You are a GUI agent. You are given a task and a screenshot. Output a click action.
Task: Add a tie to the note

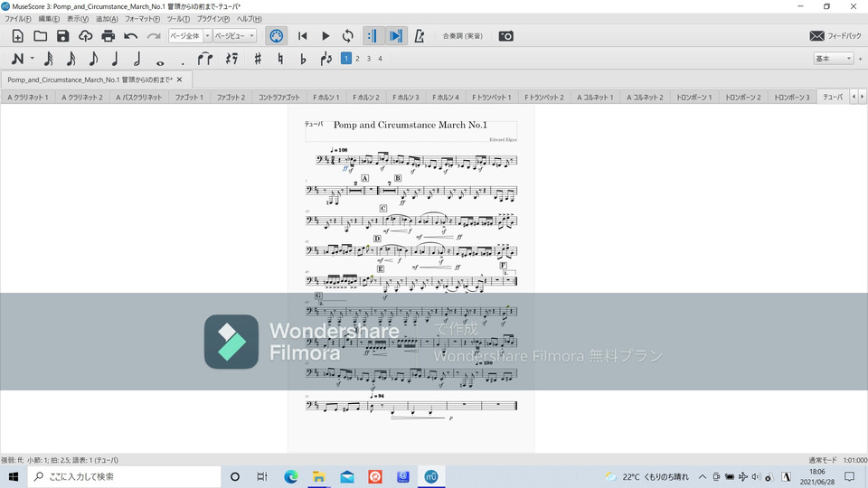click(205, 59)
